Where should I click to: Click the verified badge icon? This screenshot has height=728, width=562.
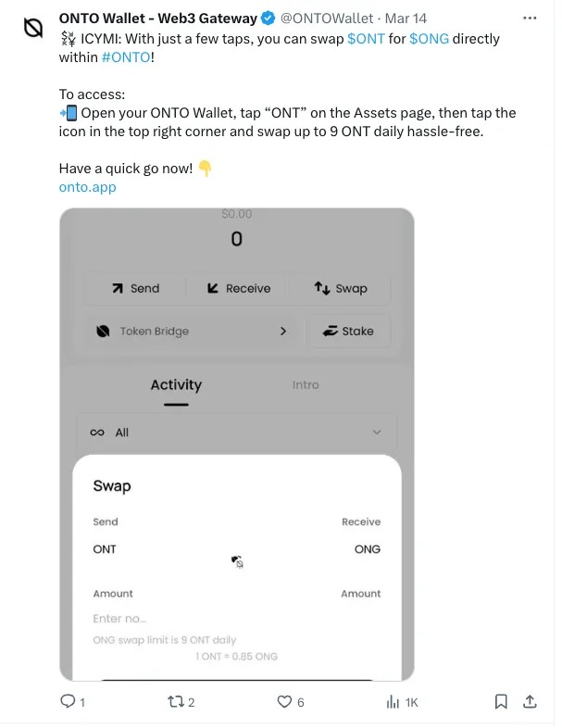point(268,18)
